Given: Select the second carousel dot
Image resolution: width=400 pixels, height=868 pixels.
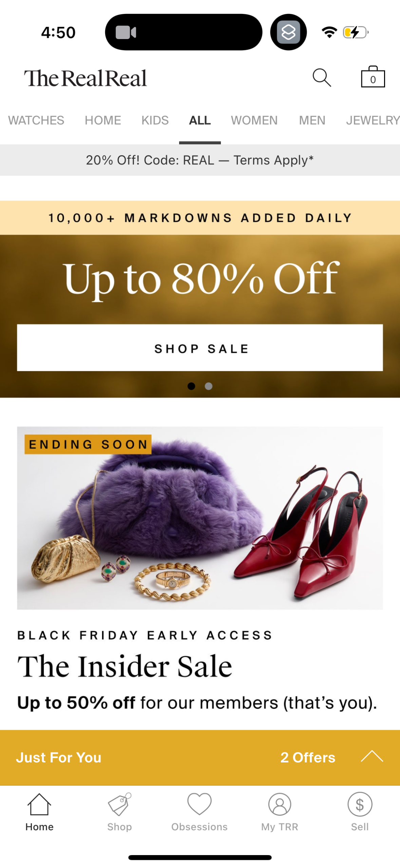Looking at the screenshot, I should [x=209, y=386].
